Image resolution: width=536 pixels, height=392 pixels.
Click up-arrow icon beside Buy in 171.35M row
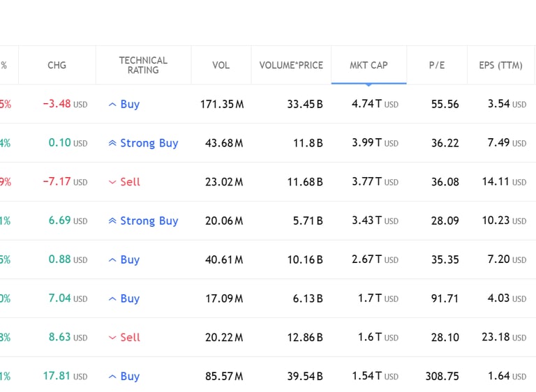112,105
